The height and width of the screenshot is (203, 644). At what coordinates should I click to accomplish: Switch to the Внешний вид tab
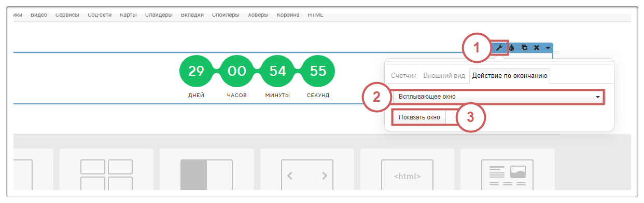tap(444, 75)
